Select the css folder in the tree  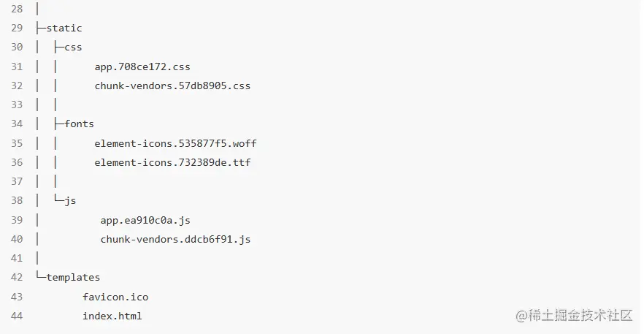(74, 48)
